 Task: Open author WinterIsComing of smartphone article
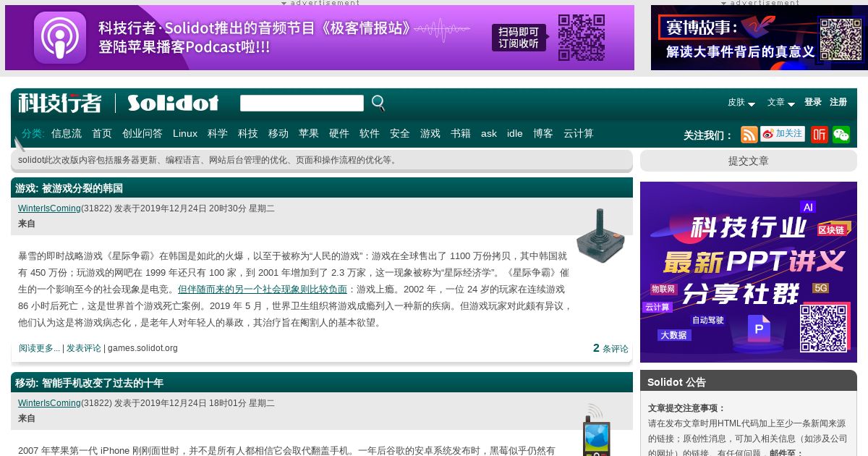[49, 403]
